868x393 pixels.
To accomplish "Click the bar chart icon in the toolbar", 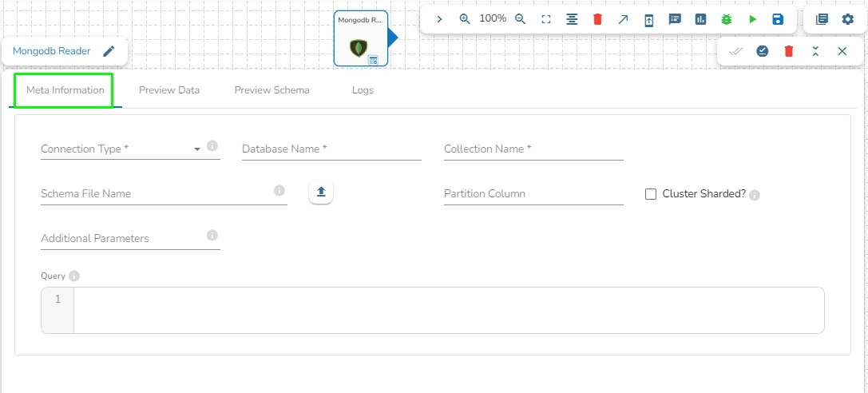I will 700,19.
